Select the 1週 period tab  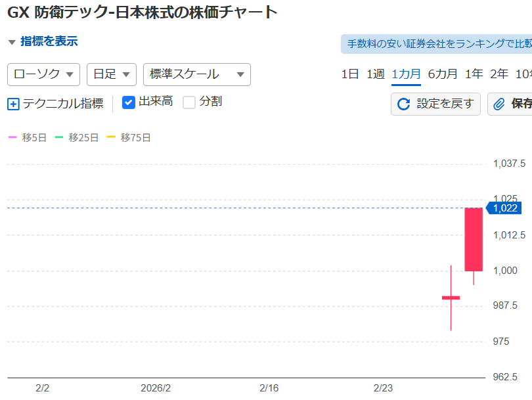click(375, 74)
